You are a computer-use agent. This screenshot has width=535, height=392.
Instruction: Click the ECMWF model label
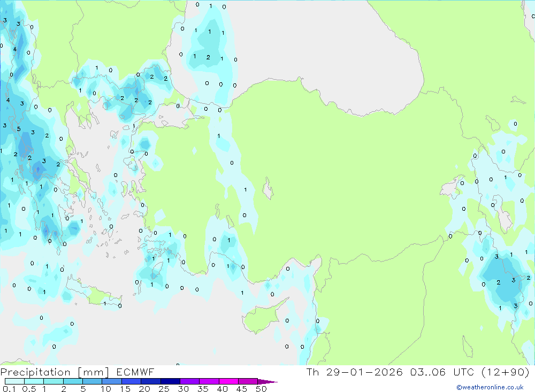(135, 372)
